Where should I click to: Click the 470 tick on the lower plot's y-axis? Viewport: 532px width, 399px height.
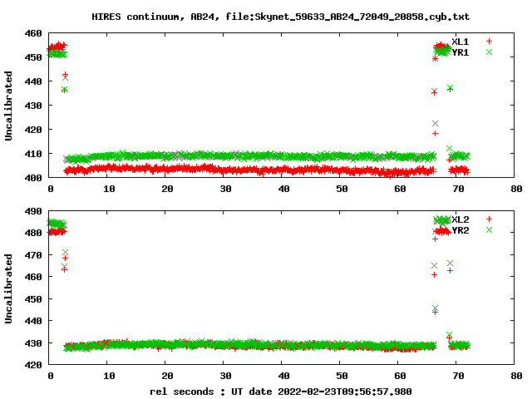pos(33,255)
